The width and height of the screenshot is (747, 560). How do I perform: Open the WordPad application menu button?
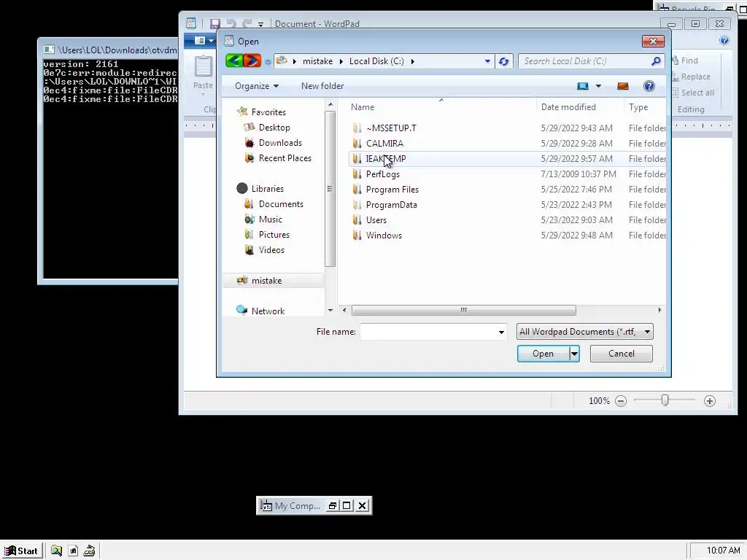(x=204, y=41)
